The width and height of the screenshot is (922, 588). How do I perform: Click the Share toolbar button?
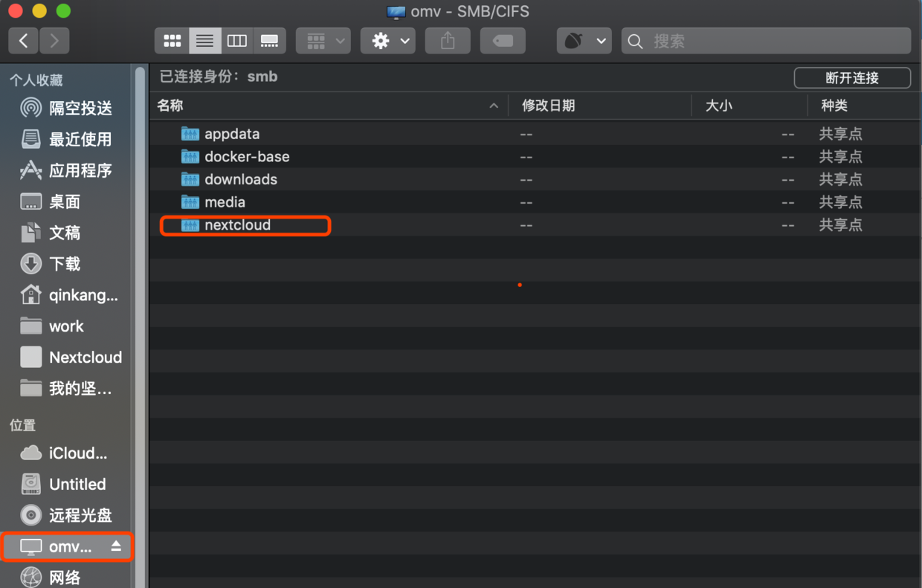point(447,41)
